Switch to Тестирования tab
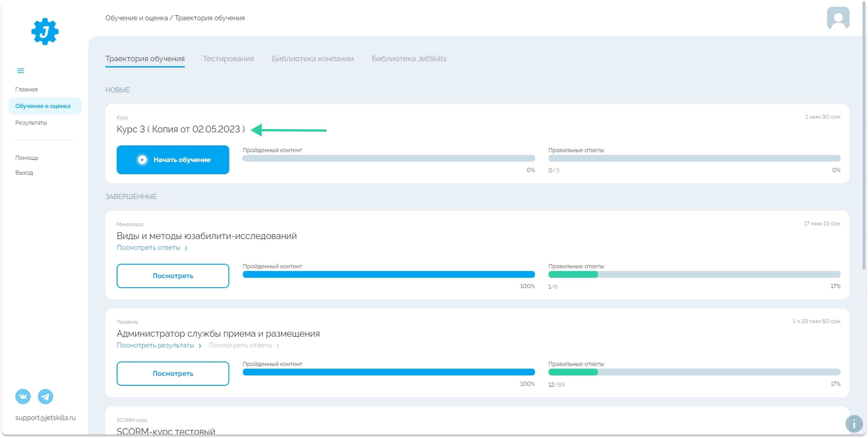 tap(228, 59)
